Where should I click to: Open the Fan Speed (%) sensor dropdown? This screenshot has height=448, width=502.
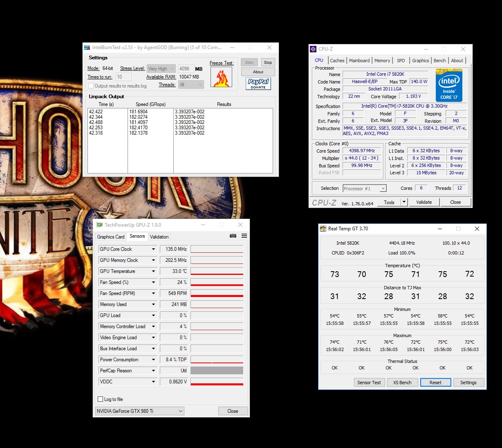(x=154, y=282)
